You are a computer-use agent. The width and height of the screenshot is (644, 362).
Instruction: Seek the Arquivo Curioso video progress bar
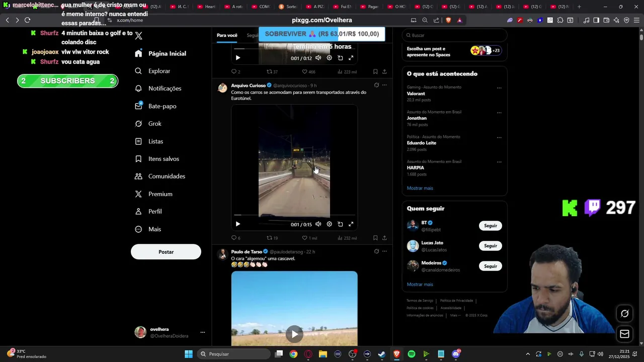[x=294, y=215]
